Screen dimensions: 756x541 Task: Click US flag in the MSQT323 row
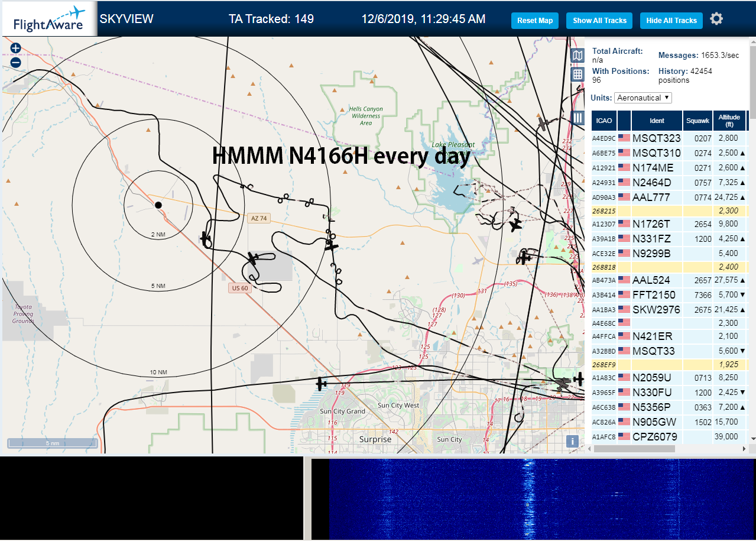coord(624,138)
